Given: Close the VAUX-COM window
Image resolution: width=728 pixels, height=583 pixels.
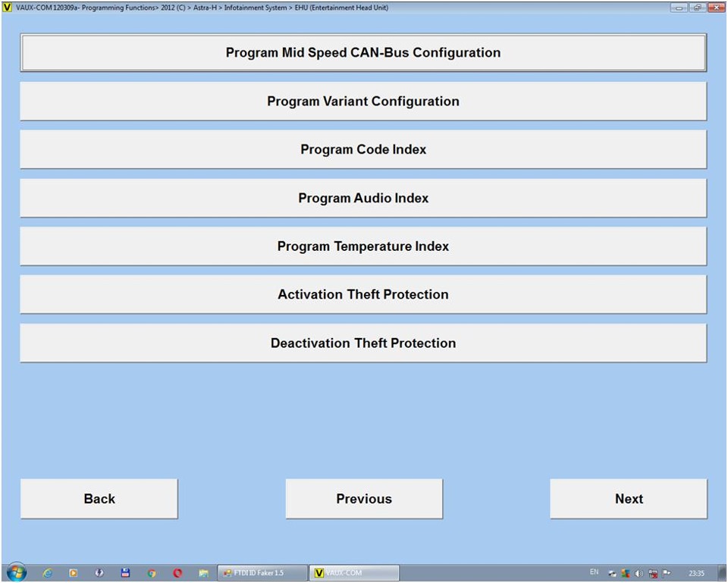Looking at the screenshot, I should click(x=716, y=8).
